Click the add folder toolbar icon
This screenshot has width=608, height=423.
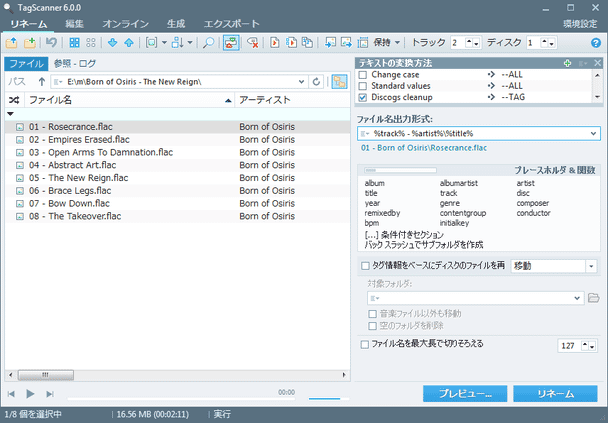click(x=30, y=43)
